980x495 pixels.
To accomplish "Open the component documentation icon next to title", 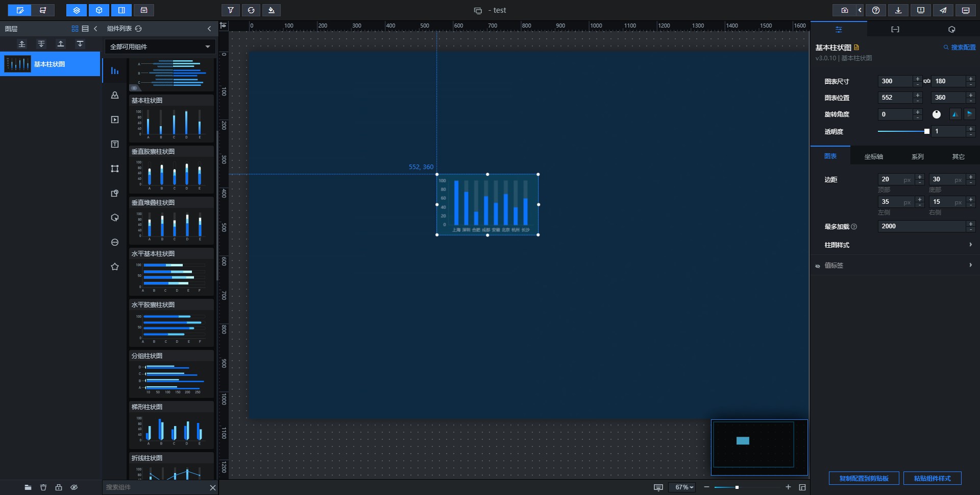I will click(x=856, y=48).
